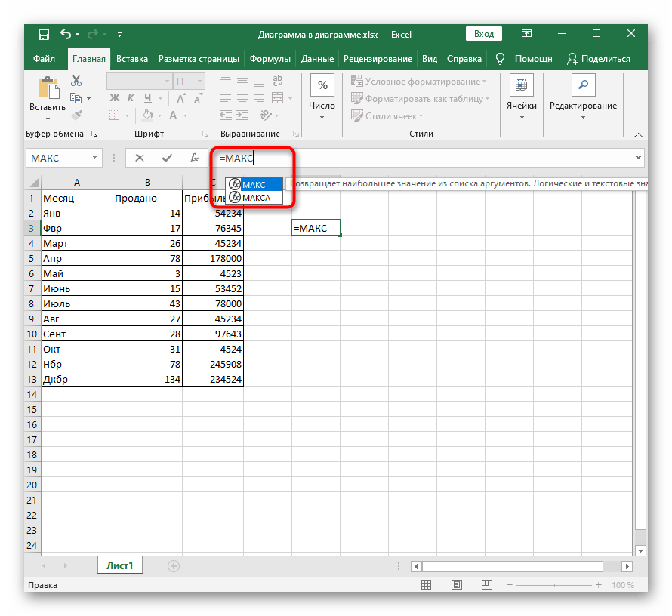Select МАКСА from autocomplete list
The height and width of the screenshot is (616, 672).
pyautogui.click(x=256, y=198)
